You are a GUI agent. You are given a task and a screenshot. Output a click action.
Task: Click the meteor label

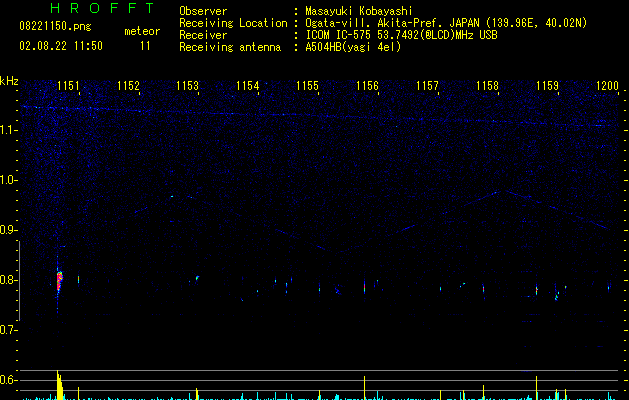(x=142, y=31)
